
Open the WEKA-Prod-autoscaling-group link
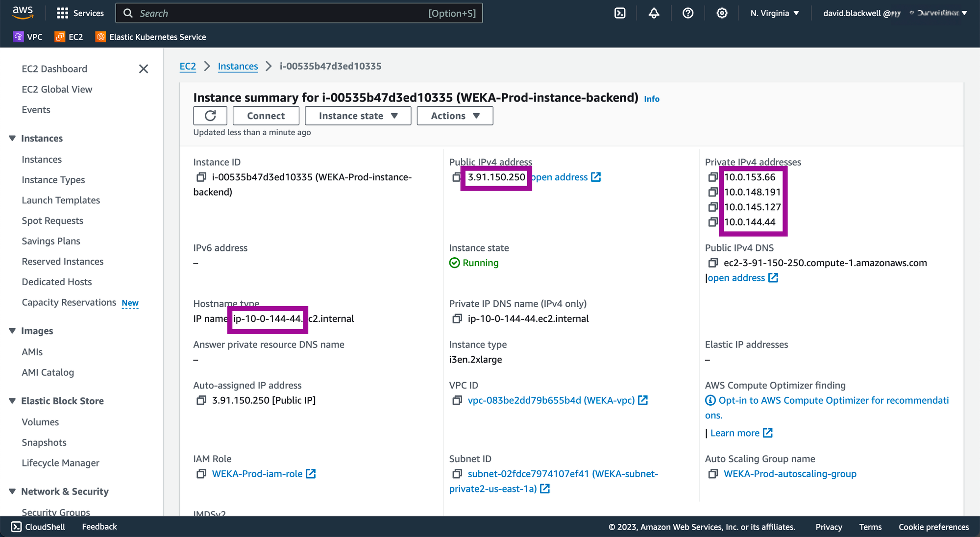click(790, 474)
